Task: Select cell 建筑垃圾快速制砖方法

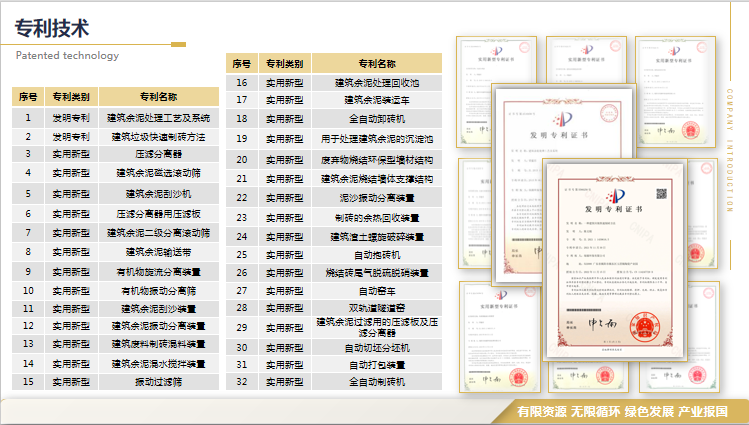Action: coord(159,137)
